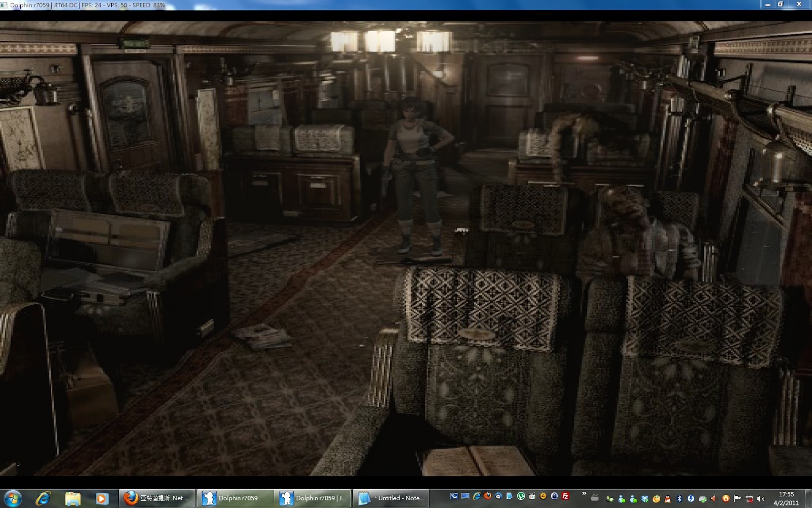The width and height of the screenshot is (812, 508).
Task: Open the pinned Windows Explorer folder icon
Action: (73, 498)
